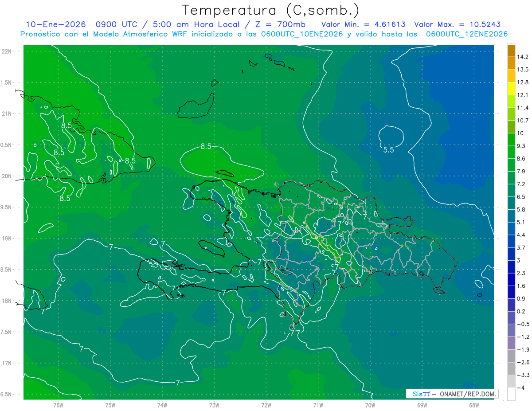The width and height of the screenshot is (532, 411).
Task: Click the '68W' longitude label
Action: [474, 405]
